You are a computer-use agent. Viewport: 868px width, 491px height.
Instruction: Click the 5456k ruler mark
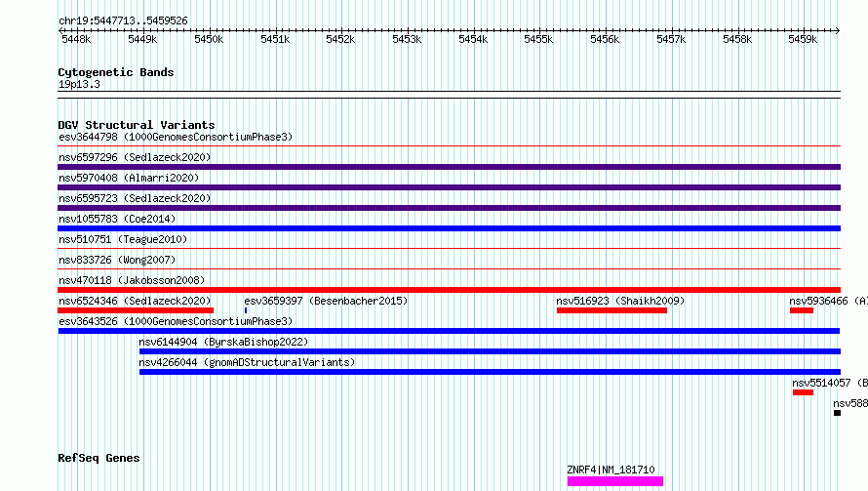tap(605, 39)
